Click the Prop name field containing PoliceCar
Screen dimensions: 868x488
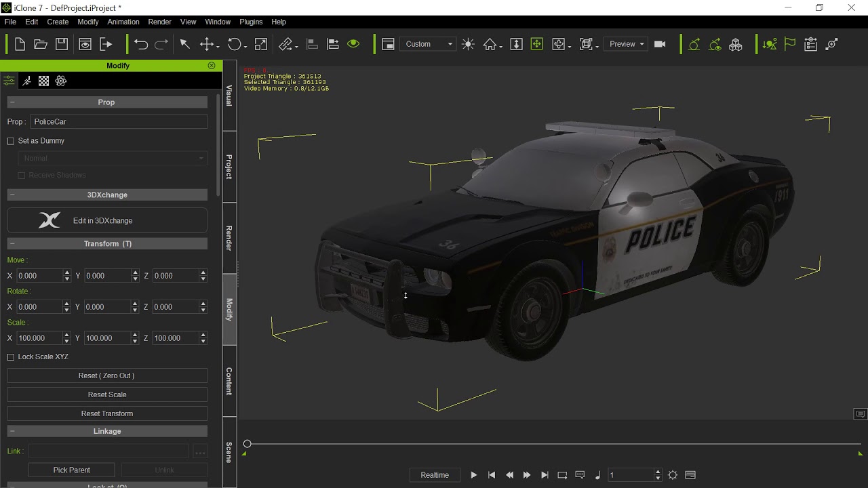click(x=119, y=122)
